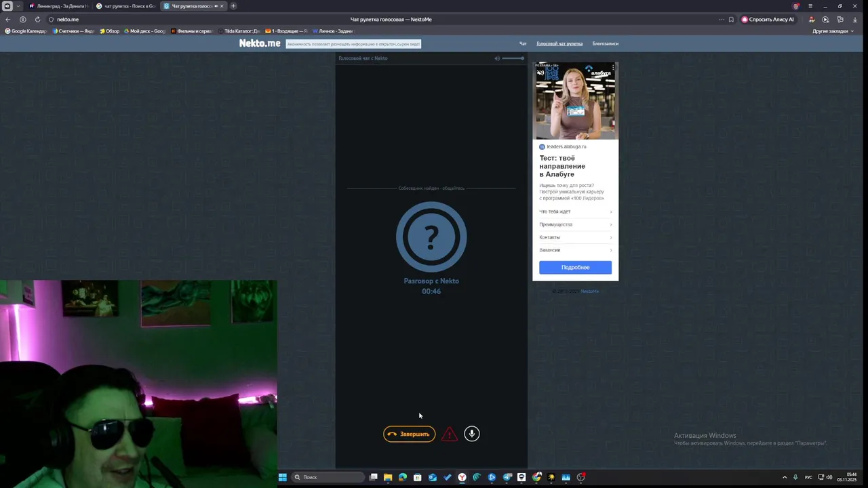This screenshot has height=488, width=868.
Task: Open the Tilda Каталог bookmark
Action: coord(240,31)
